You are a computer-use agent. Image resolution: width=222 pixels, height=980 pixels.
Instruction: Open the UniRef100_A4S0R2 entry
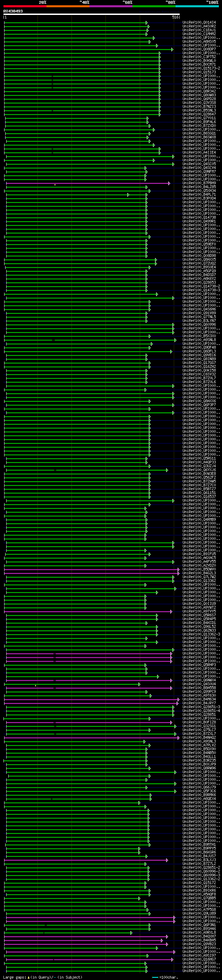(x=199, y=26)
